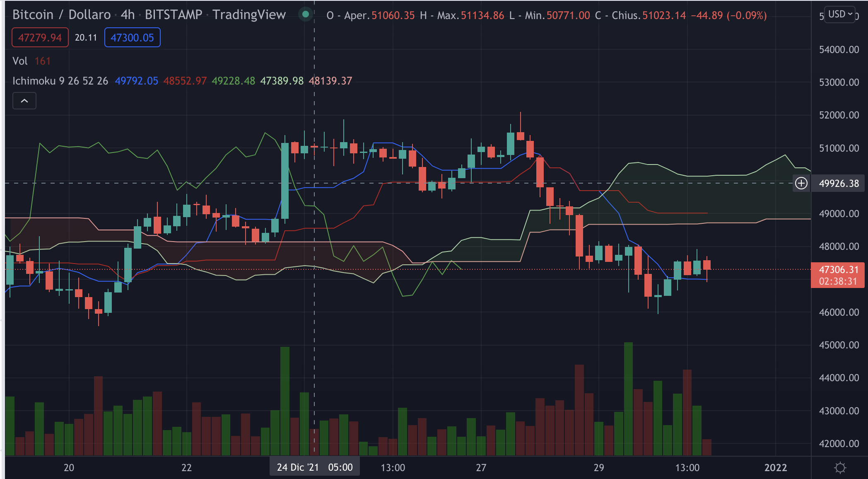Click the 24 Dic '21 05:00 time label
The image size is (868, 479).
coord(315,467)
